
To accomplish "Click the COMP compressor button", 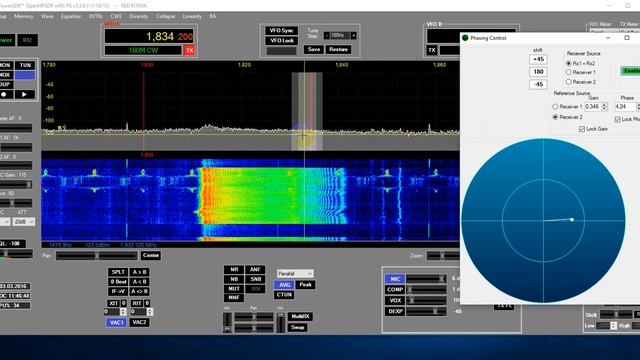I will [x=395, y=290].
